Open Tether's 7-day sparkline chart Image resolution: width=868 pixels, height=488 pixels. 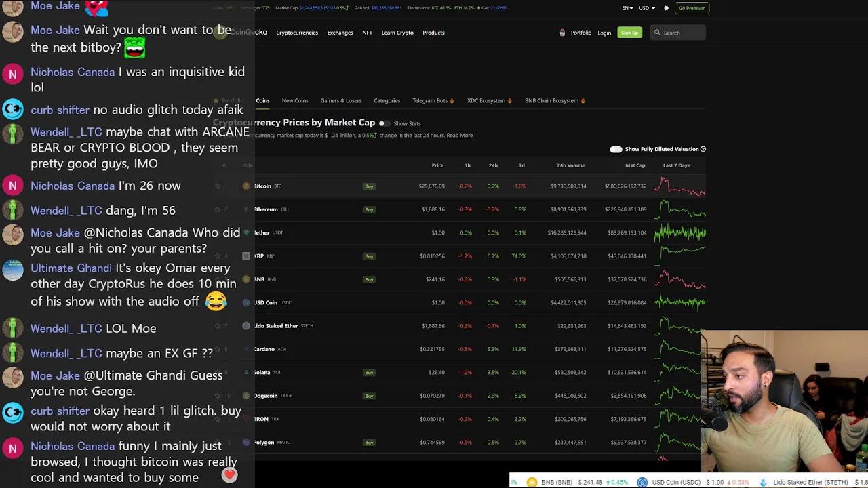[x=679, y=232]
